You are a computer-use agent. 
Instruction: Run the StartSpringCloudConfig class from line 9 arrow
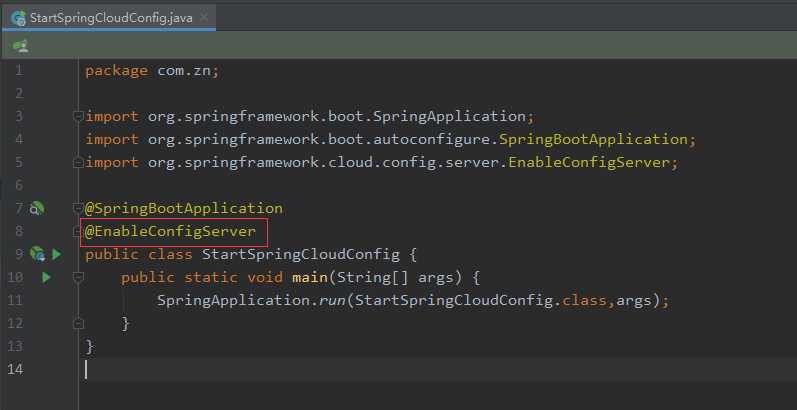[x=57, y=254]
